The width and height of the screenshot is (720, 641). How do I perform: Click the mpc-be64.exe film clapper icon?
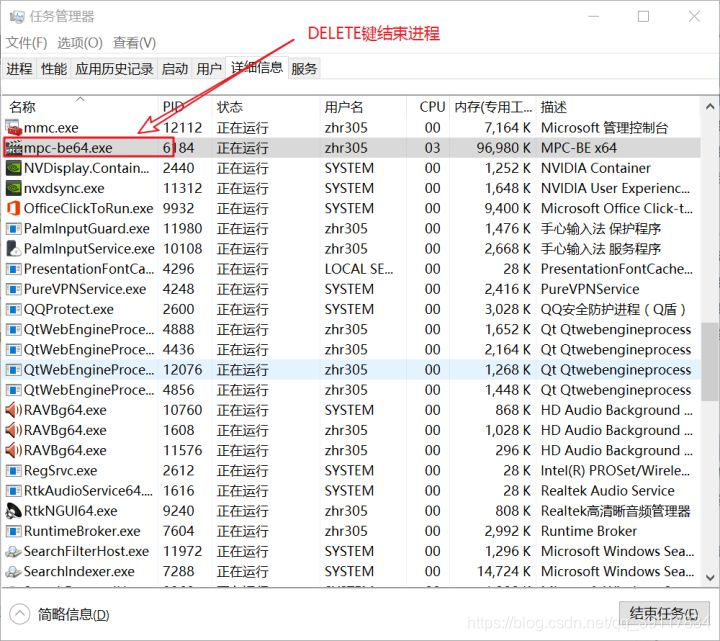point(13,148)
